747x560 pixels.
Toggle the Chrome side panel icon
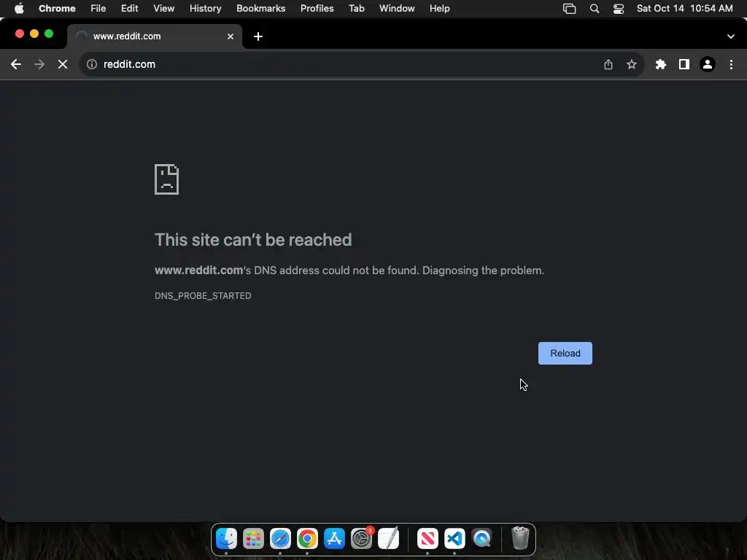684,64
